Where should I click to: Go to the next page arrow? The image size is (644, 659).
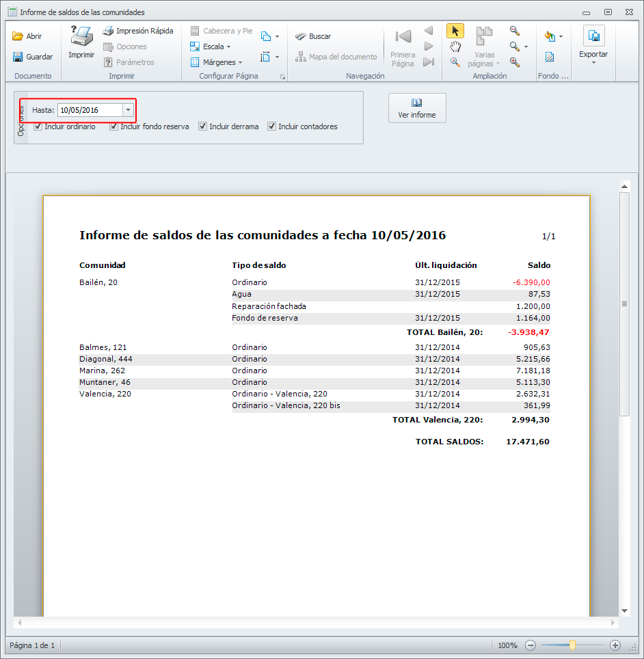tap(429, 46)
